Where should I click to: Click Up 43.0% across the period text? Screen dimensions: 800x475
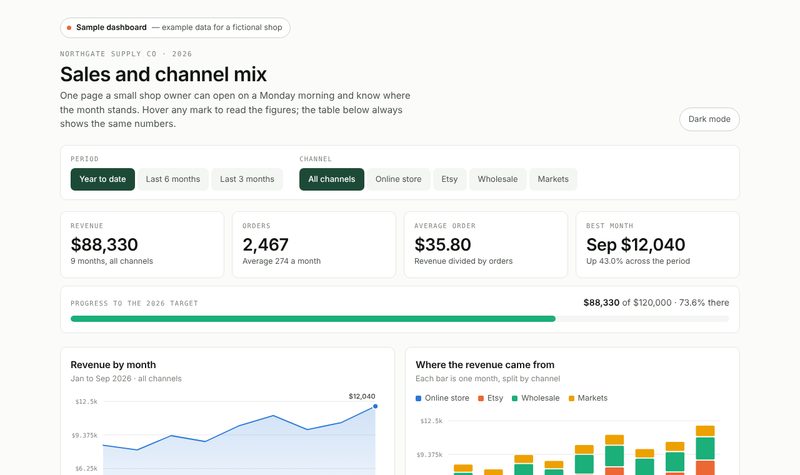click(x=638, y=261)
